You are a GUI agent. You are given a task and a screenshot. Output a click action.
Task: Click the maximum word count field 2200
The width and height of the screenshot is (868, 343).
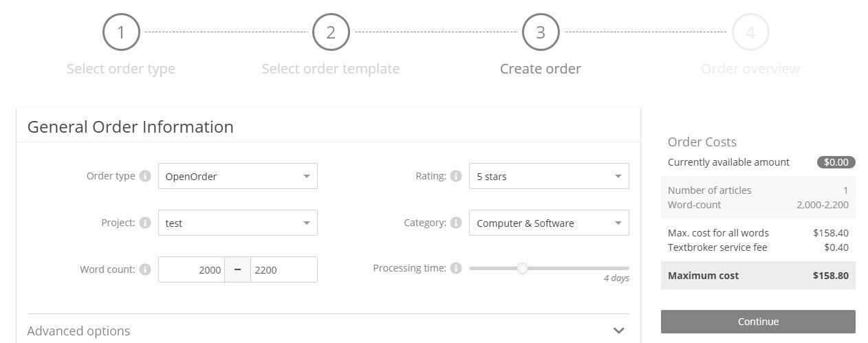284,269
